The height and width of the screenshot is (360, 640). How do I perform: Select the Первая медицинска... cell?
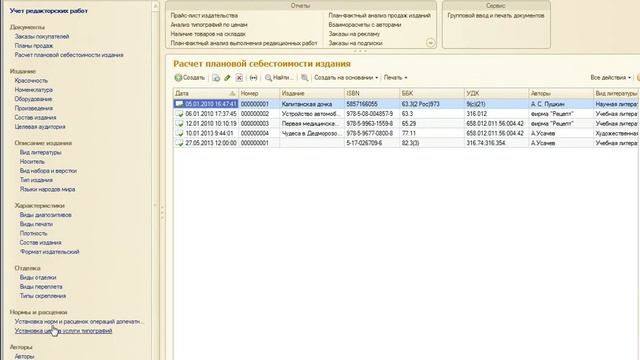(312, 124)
